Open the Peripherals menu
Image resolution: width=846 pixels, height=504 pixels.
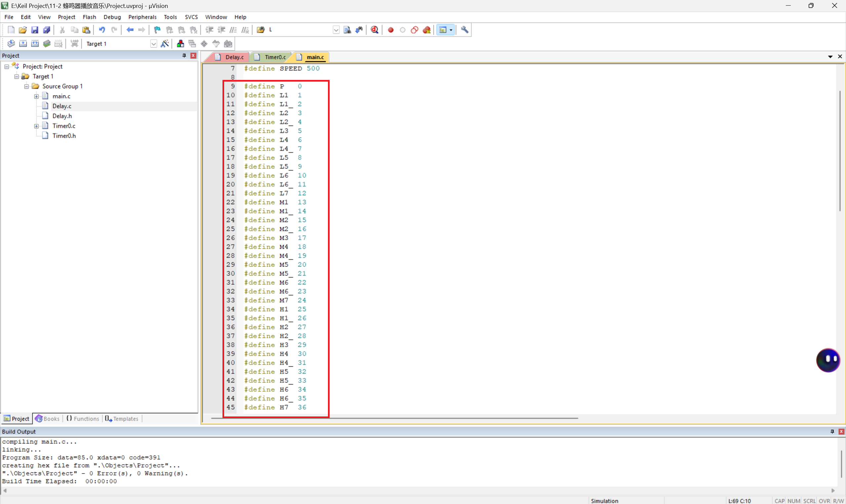pos(142,17)
